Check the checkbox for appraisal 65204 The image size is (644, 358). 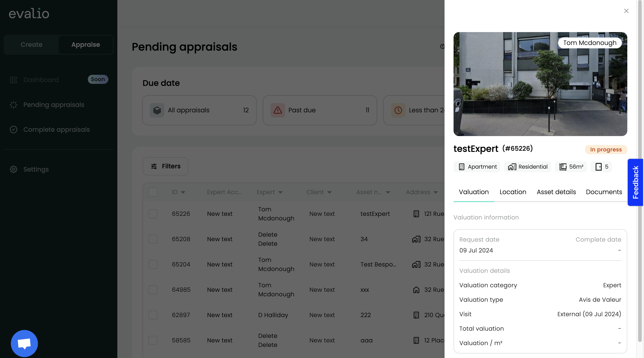tap(153, 264)
